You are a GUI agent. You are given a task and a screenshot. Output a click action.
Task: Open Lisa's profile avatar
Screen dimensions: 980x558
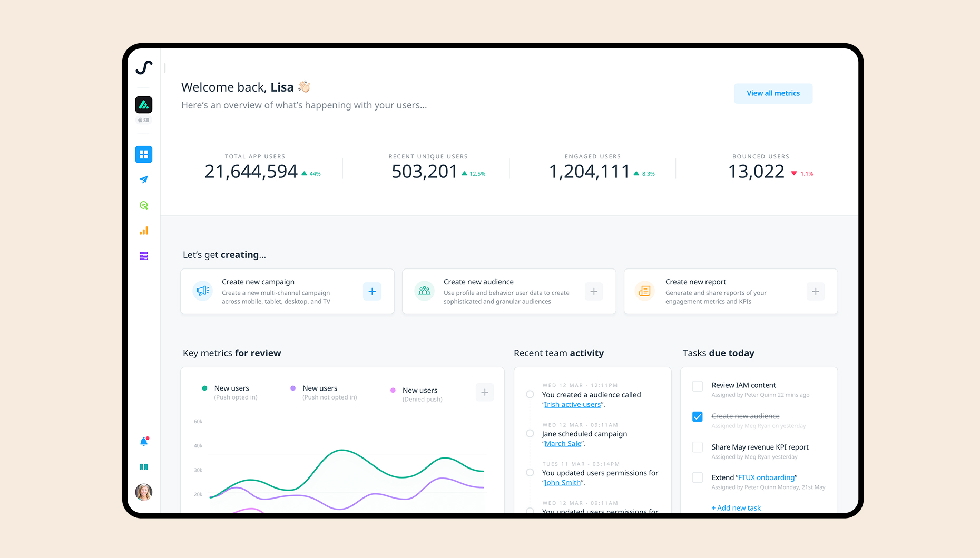pyautogui.click(x=144, y=492)
